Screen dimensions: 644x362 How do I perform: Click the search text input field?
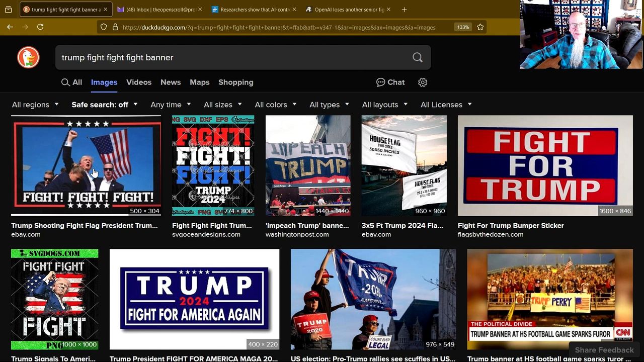231,57
